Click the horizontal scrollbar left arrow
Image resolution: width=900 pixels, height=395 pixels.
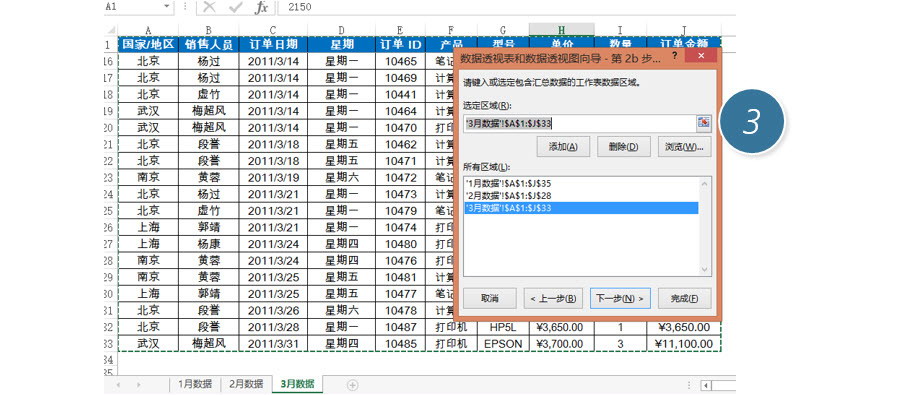tap(705, 385)
